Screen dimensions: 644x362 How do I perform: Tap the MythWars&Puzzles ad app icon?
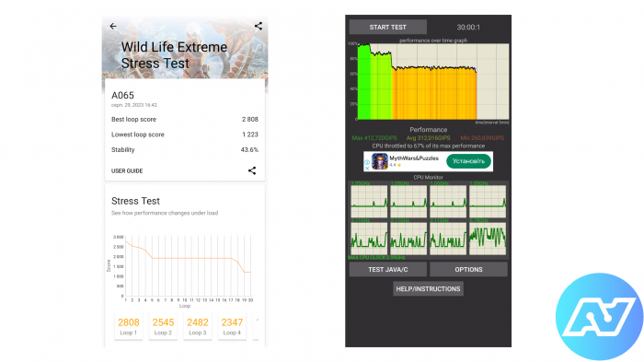[379, 161]
